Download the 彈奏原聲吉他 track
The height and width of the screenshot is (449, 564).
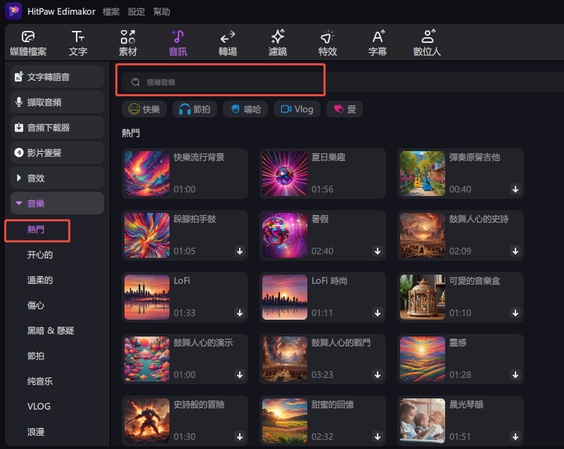point(515,189)
